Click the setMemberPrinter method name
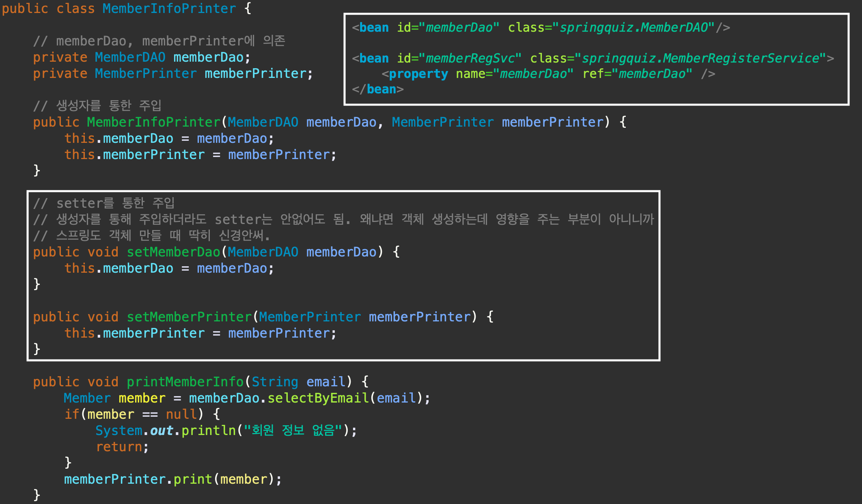862x504 pixels. [x=189, y=317]
